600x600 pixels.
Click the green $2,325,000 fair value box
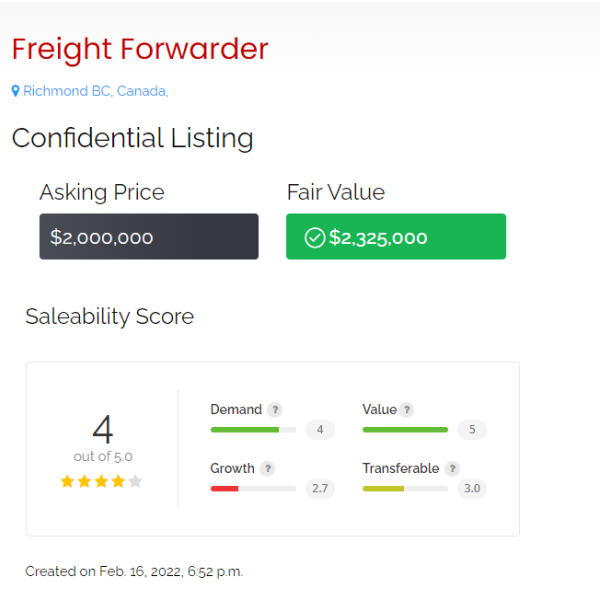396,236
